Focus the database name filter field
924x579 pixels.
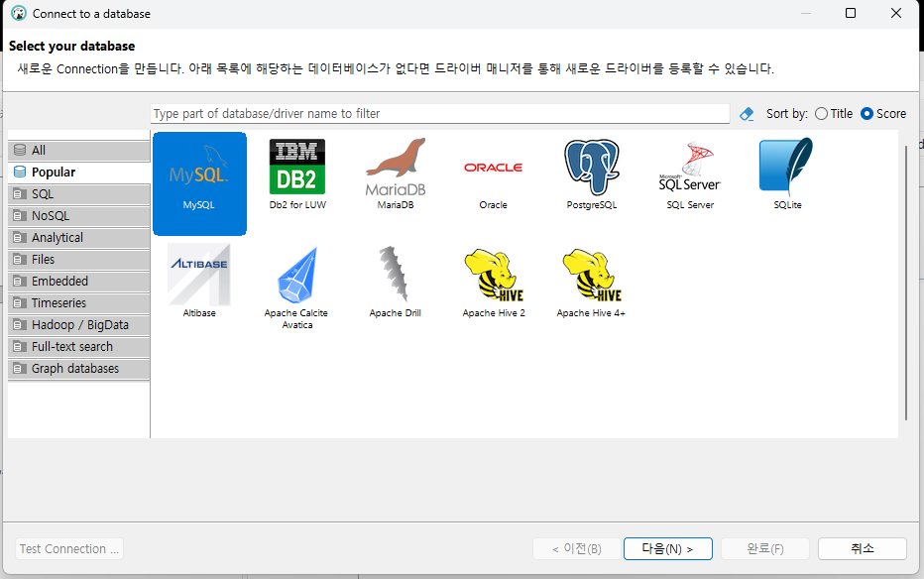tap(439, 114)
